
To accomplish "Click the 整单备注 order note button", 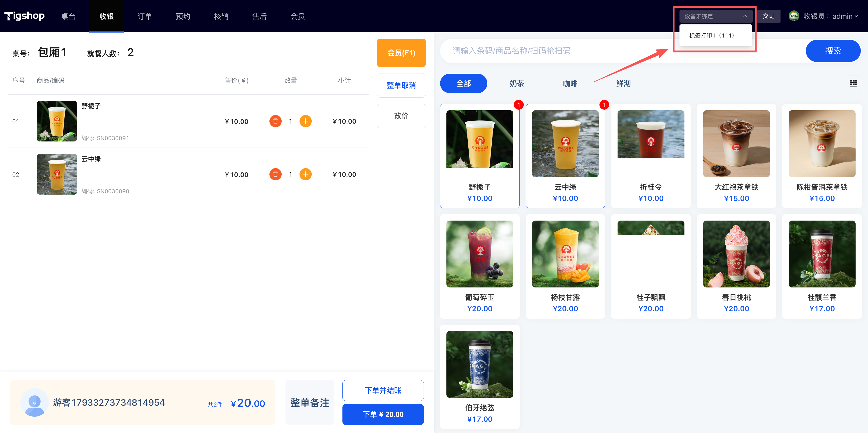I will 310,402.
